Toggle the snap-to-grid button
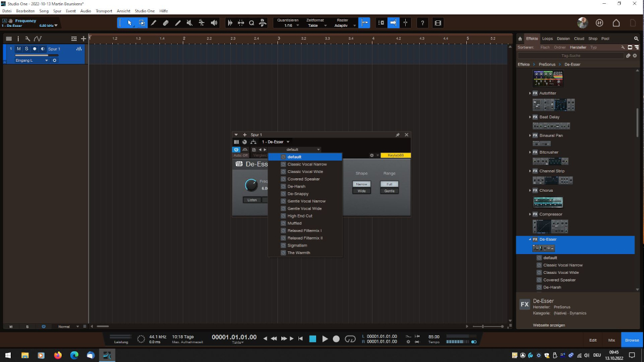This screenshot has width=644, height=362. (365, 23)
